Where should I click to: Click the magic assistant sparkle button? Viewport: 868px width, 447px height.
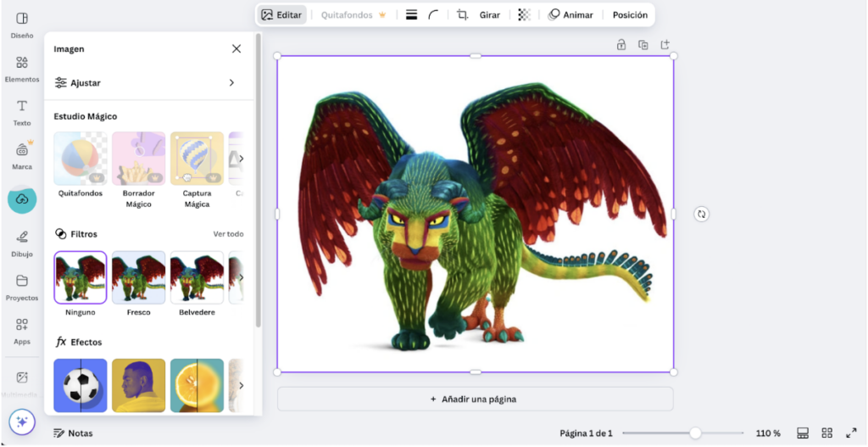pyautogui.click(x=22, y=422)
